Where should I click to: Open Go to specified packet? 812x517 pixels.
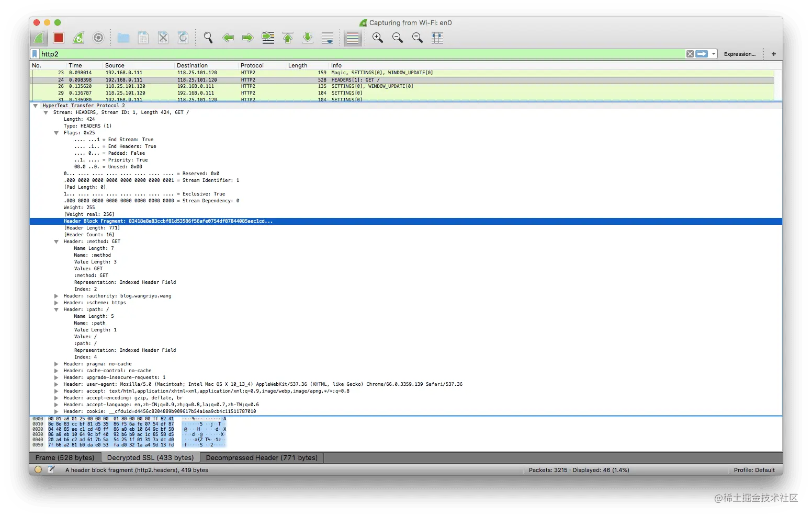(x=268, y=38)
